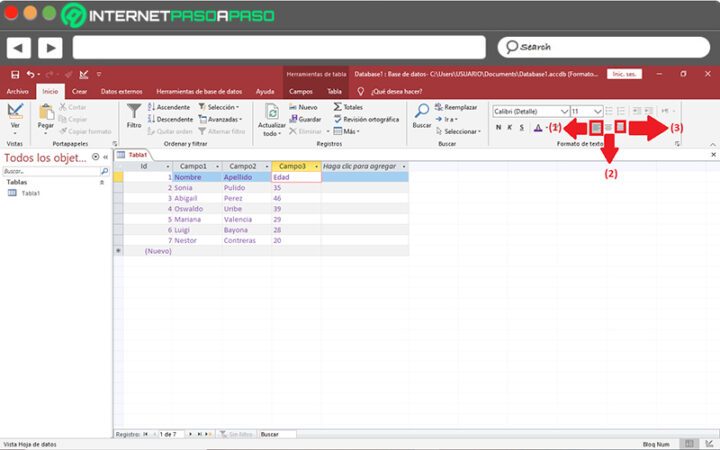Select the (Nuevo) row cell
This screenshot has height=450, width=720.
pyautogui.click(x=148, y=251)
